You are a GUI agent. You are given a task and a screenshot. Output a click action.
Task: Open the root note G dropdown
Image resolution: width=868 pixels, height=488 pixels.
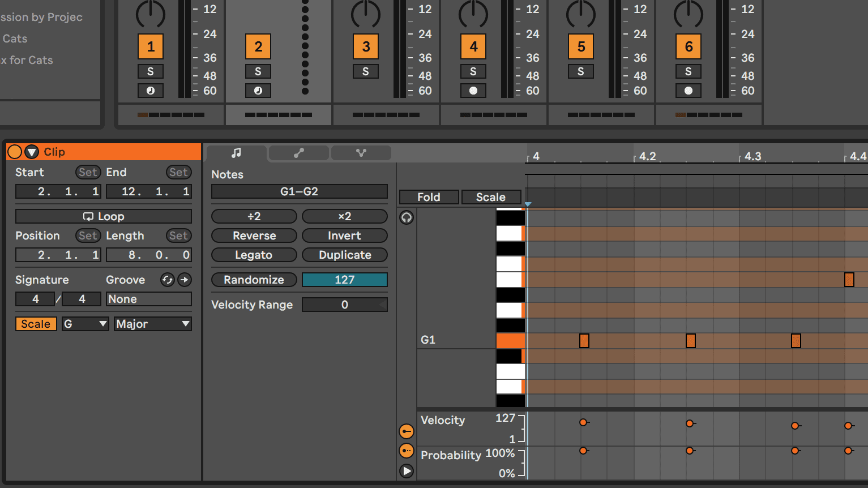85,324
